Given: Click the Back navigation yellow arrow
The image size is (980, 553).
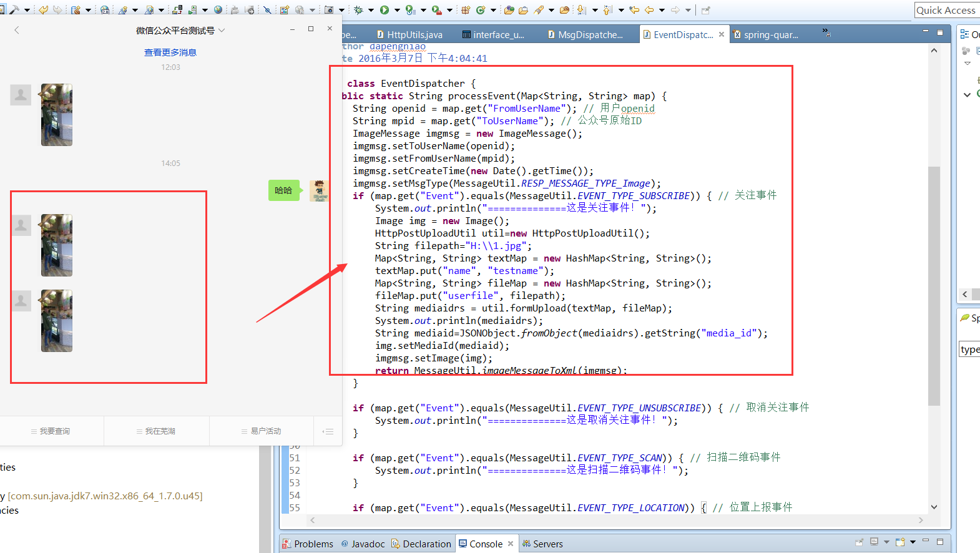Looking at the screenshot, I should click(x=649, y=10).
